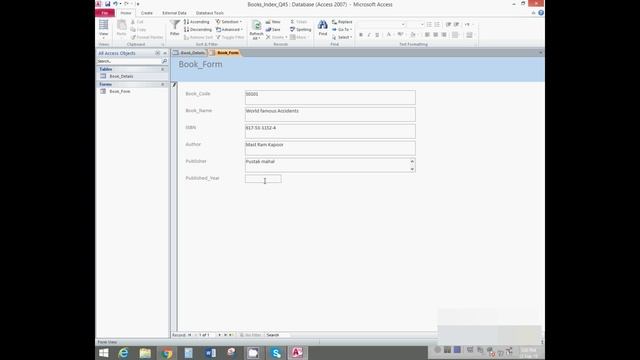Open the Select dropdown in Find group
Viewport: 640px width, 360px height.
pyautogui.click(x=342, y=37)
